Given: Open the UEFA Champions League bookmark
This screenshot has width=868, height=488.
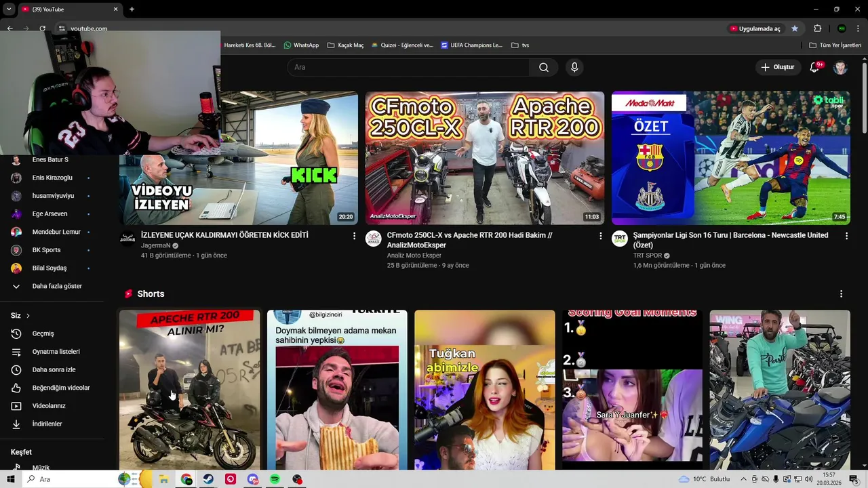Looking at the screenshot, I should coord(471,45).
